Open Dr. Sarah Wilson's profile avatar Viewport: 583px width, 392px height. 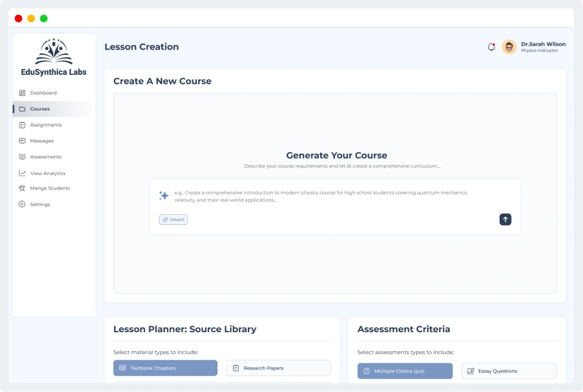(509, 47)
